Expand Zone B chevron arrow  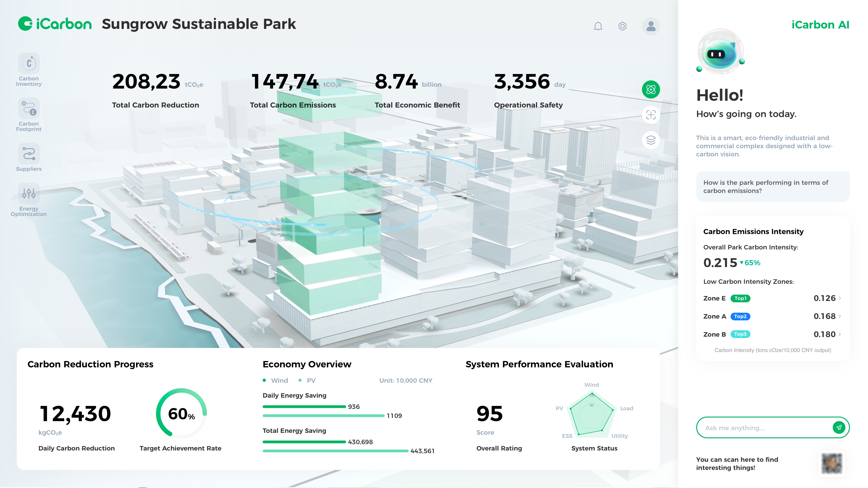tap(840, 334)
